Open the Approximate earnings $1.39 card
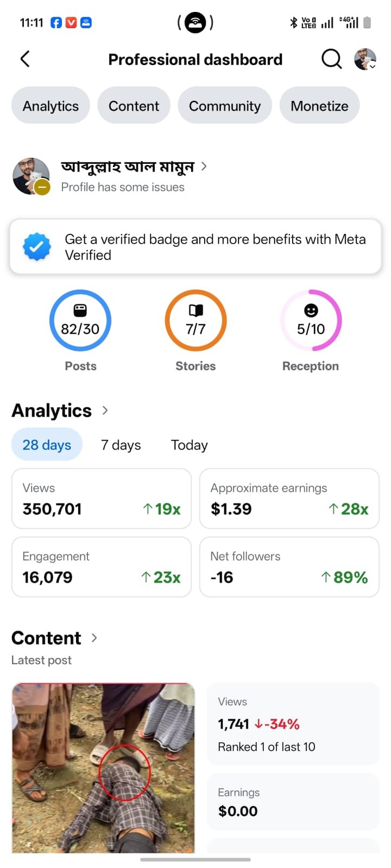 coord(289,499)
